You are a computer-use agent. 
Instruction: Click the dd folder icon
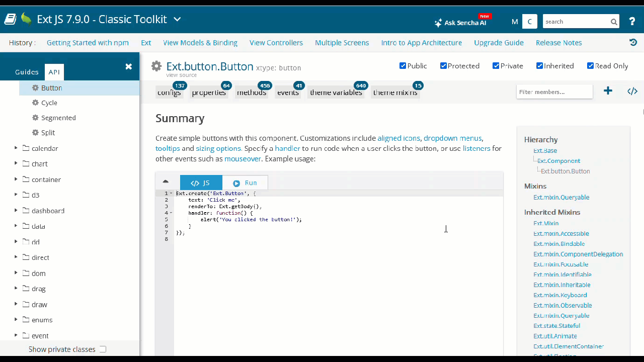(x=26, y=241)
